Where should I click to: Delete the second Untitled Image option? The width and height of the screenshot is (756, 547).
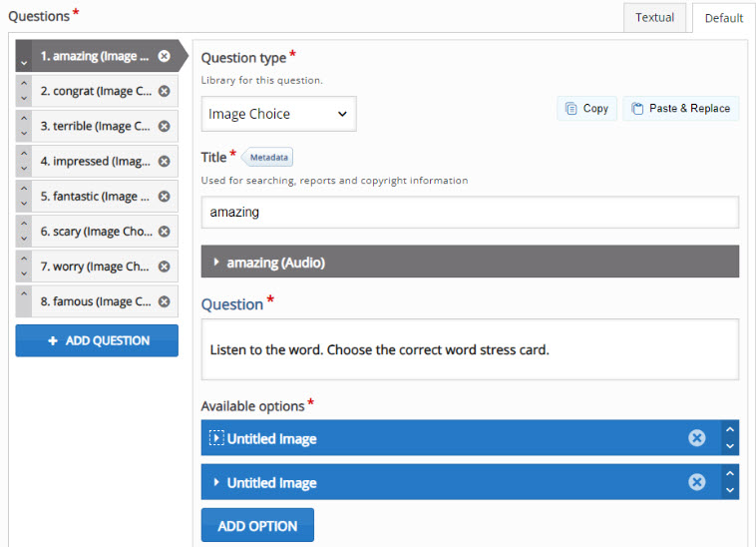[697, 482]
